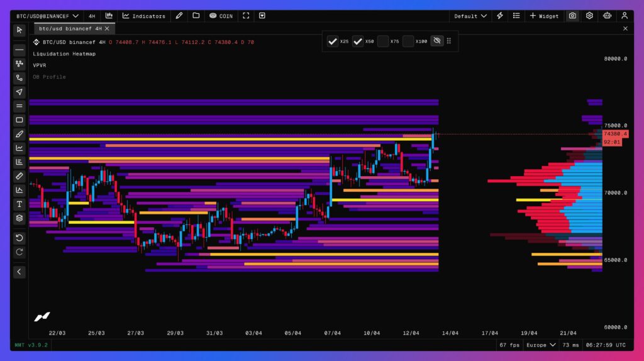Image resolution: width=644 pixels, height=361 pixels.
Task: Pick the rectangle drawing tool
Action: [19, 120]
